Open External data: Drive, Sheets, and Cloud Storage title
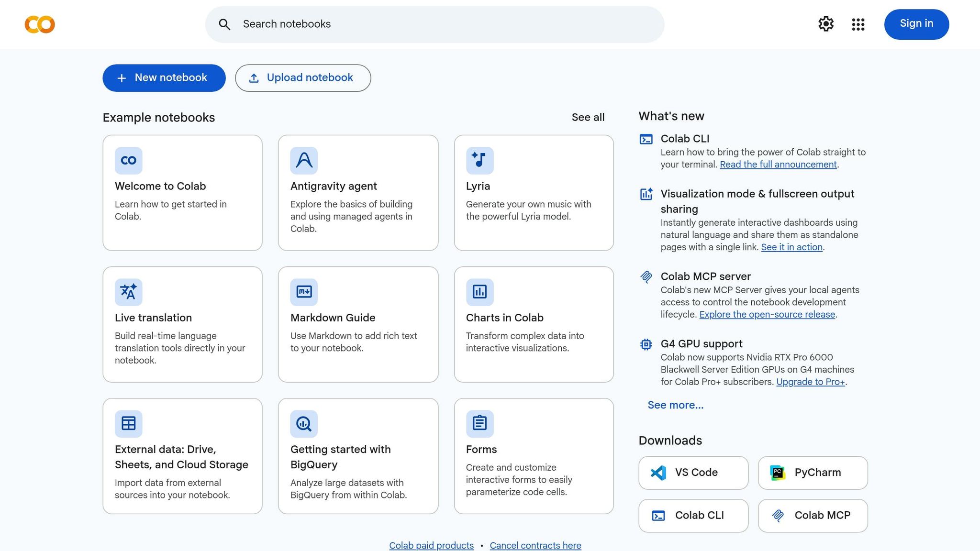Screen dimensions: 980x551 click(x=181, y=457)
